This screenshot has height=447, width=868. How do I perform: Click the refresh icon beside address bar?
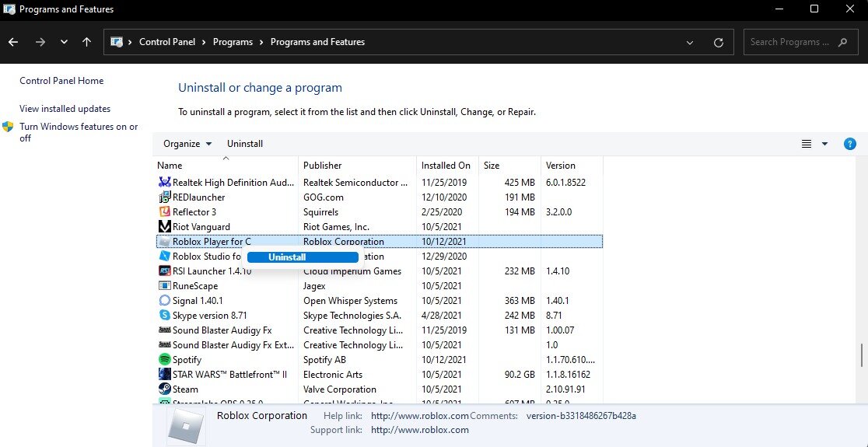point(718,42)
